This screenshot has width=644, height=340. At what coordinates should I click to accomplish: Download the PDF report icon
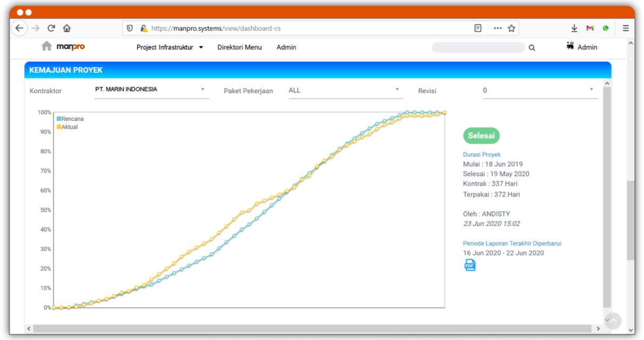point(470,265)
